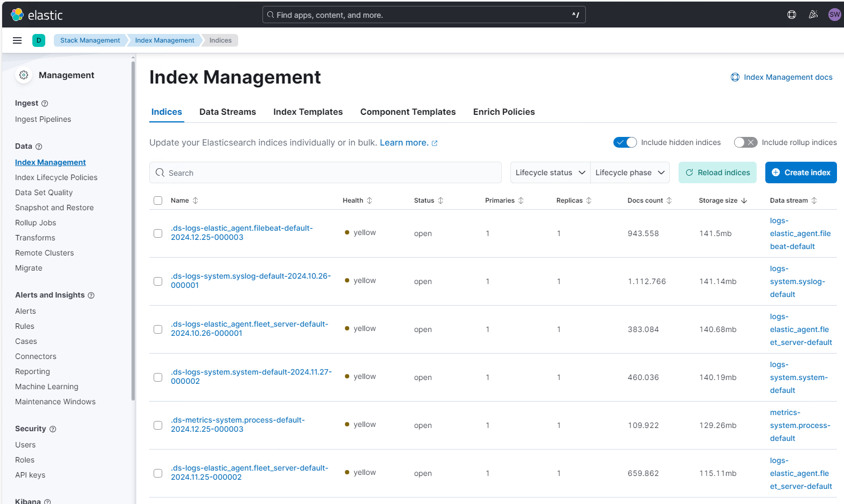This screenshot has width=844, height=504.
Task: Open the Enrich Policies tab
Action: click(x=504, y=112)
